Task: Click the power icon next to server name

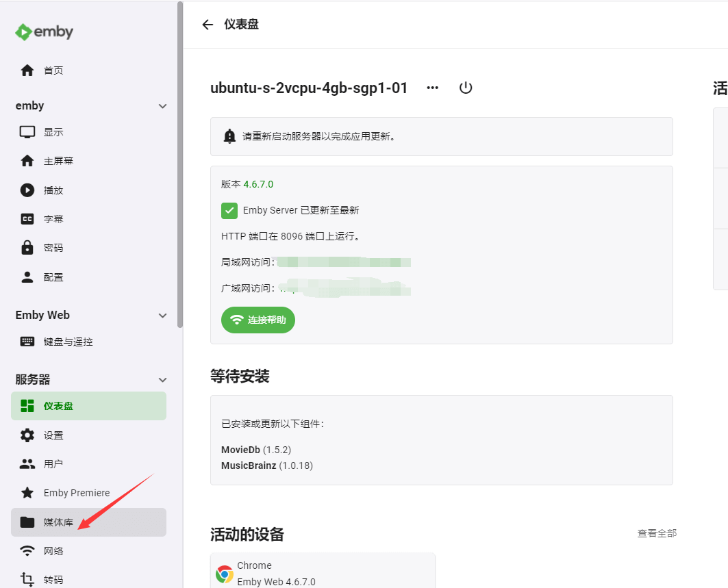Action: [466, 88]
